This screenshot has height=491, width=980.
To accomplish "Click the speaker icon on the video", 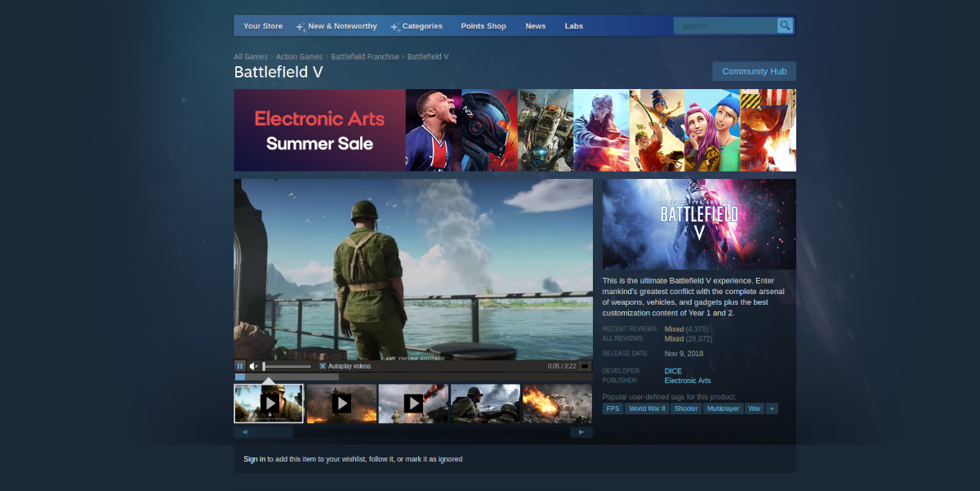I will [253, 365].
